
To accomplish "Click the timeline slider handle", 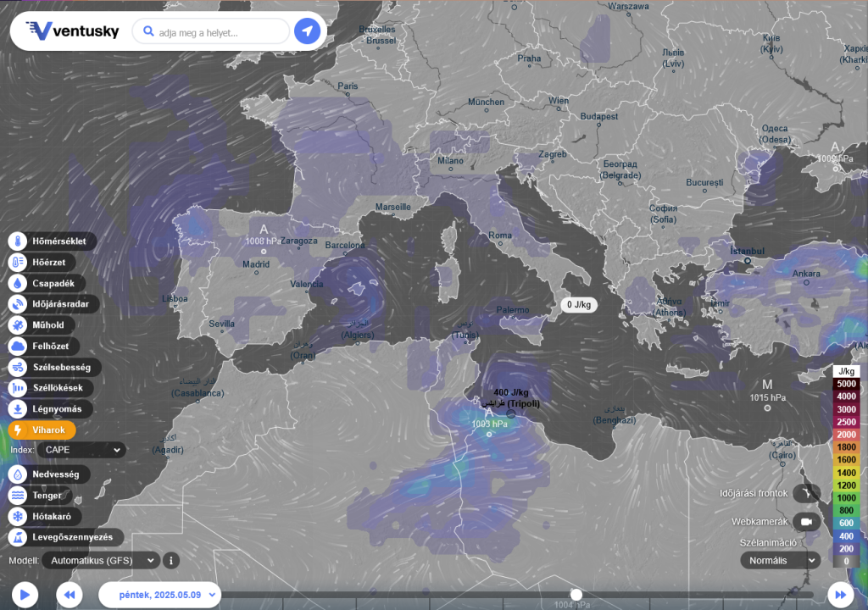I will (x=576, y=595).
